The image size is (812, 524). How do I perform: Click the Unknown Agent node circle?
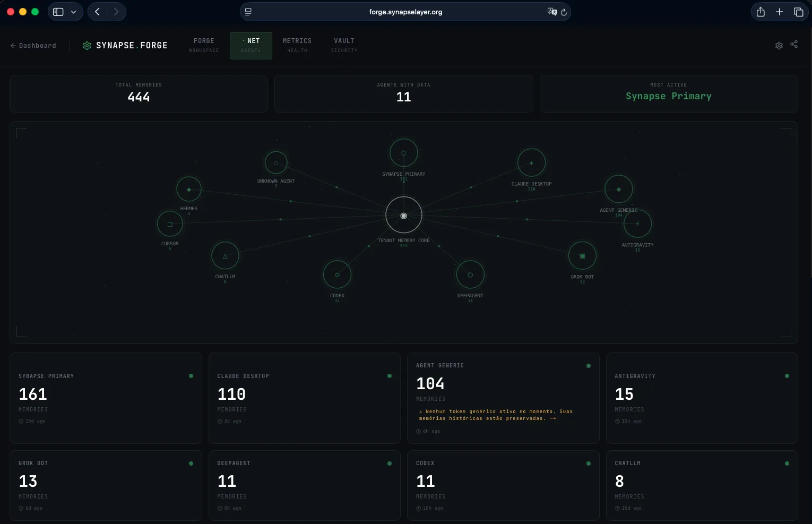coord(276,163)
